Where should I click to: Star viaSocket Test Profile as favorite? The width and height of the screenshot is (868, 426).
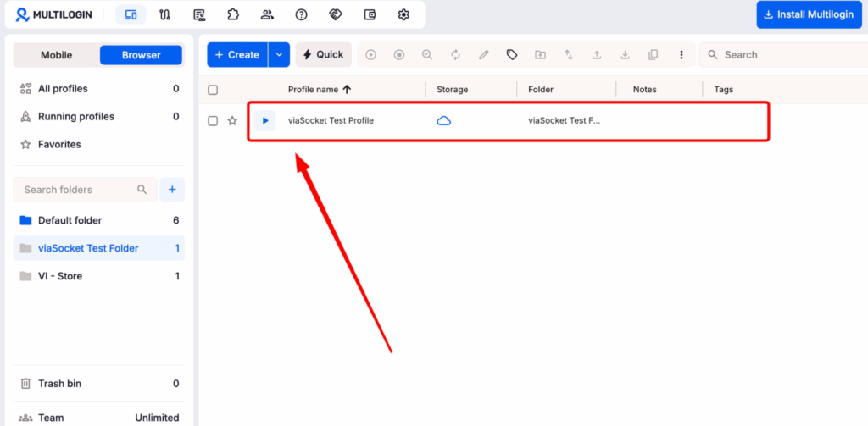tap(232, 120)
